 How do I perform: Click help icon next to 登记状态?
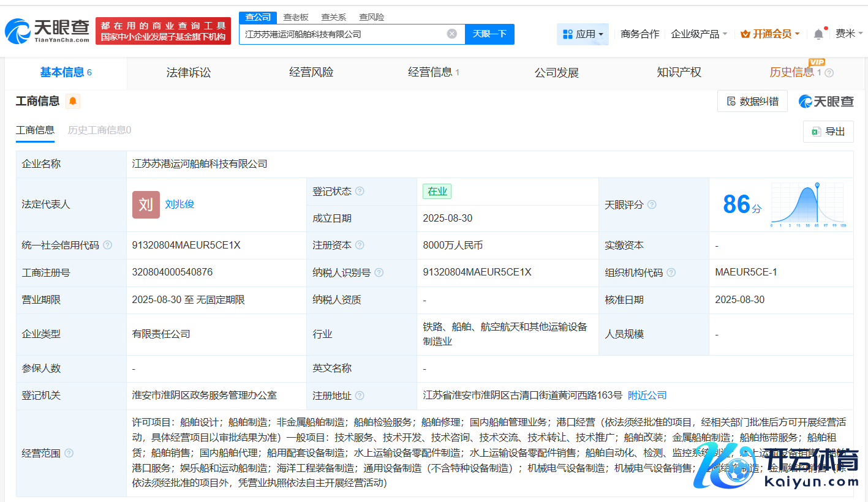(360, 191)
